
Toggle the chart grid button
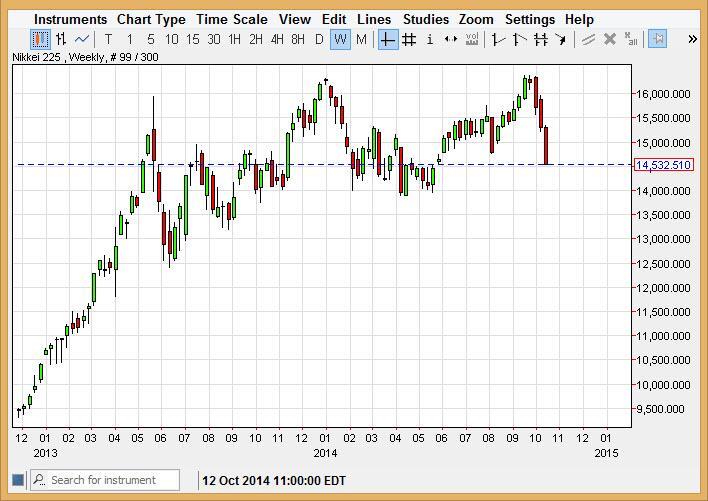(409, 39)
